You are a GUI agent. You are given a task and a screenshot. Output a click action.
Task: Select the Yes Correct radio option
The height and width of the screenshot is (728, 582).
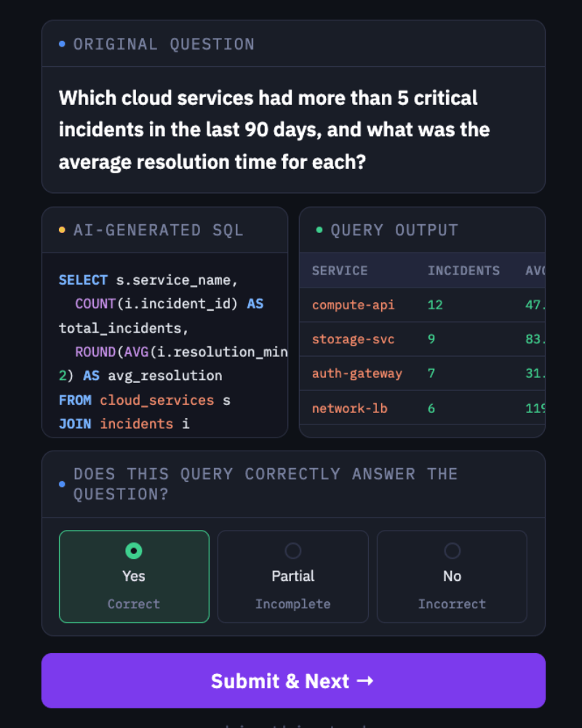(x=134, y=576)
